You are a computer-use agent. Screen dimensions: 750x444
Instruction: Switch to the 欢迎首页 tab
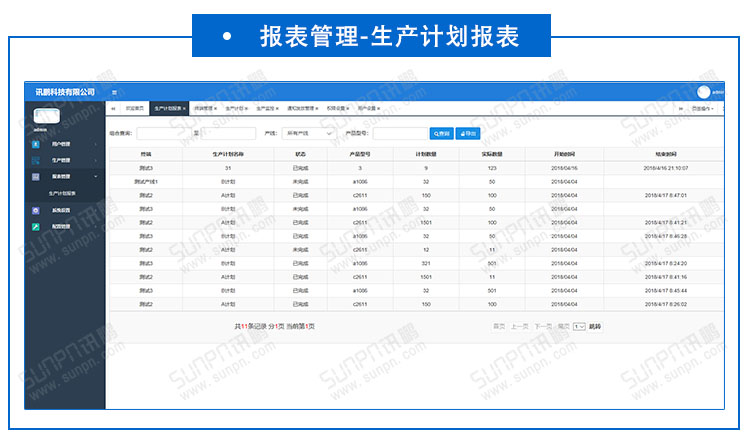pyautogui.click(x=134, y=109)
